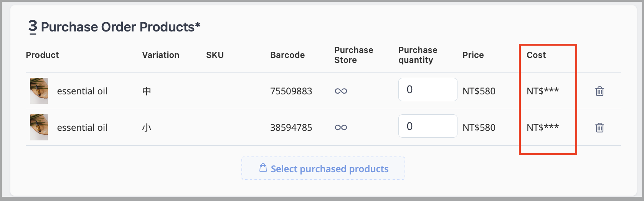Image resolution: width=644 pixels, height=201 pixels.
Task: Delete the 中 variation essential oil row
Action: tap(599, 91)
